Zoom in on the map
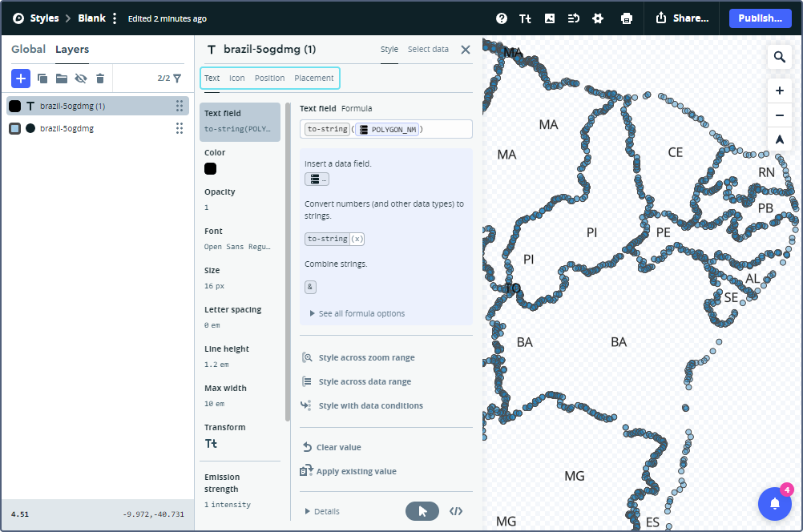The height and width of the screenshot is (532, 803). (779, 91)
